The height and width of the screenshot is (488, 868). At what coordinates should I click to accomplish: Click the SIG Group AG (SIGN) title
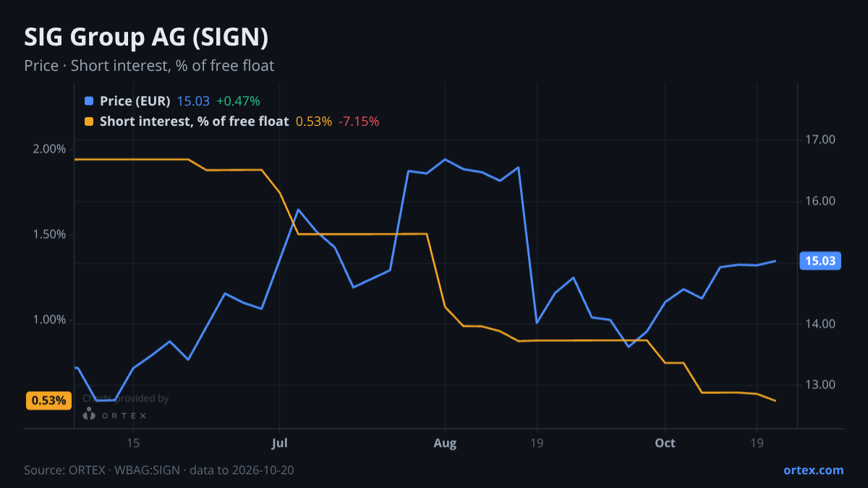pyautogui.click(x=146, y=37)
